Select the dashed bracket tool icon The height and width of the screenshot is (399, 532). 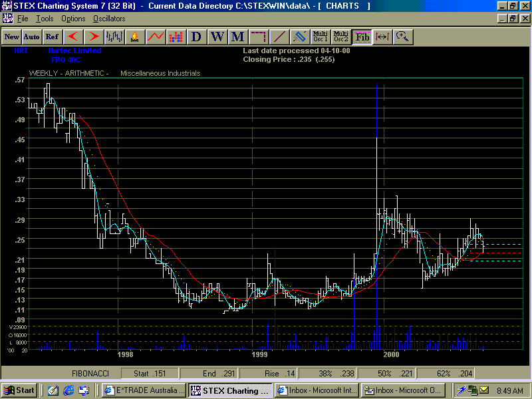click(259, 37)
